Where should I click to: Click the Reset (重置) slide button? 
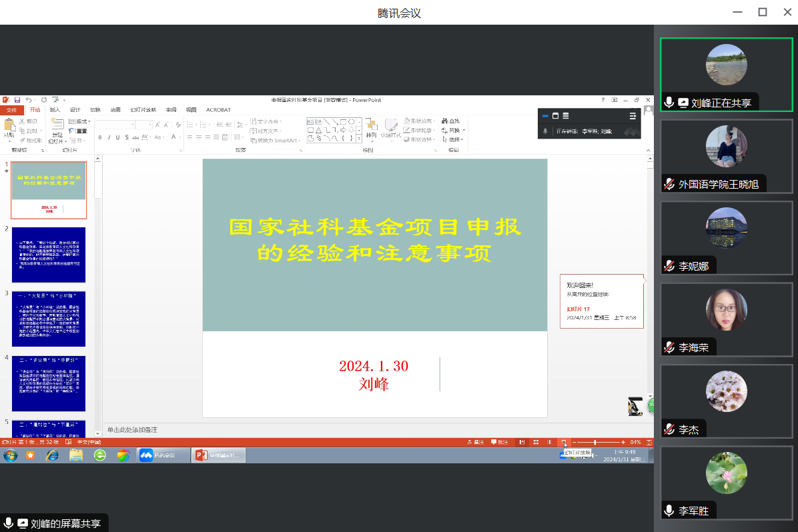point(79,131)
